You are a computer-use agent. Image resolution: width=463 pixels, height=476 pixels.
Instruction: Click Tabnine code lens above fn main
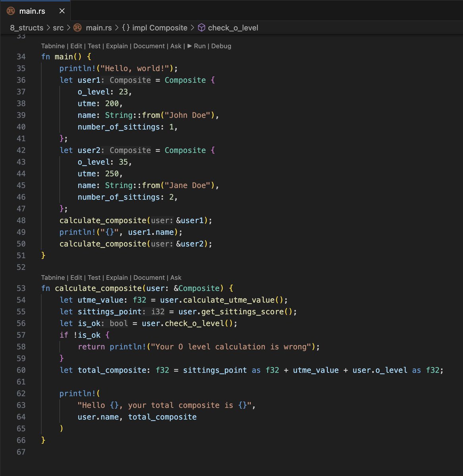[x=53, y=46]
